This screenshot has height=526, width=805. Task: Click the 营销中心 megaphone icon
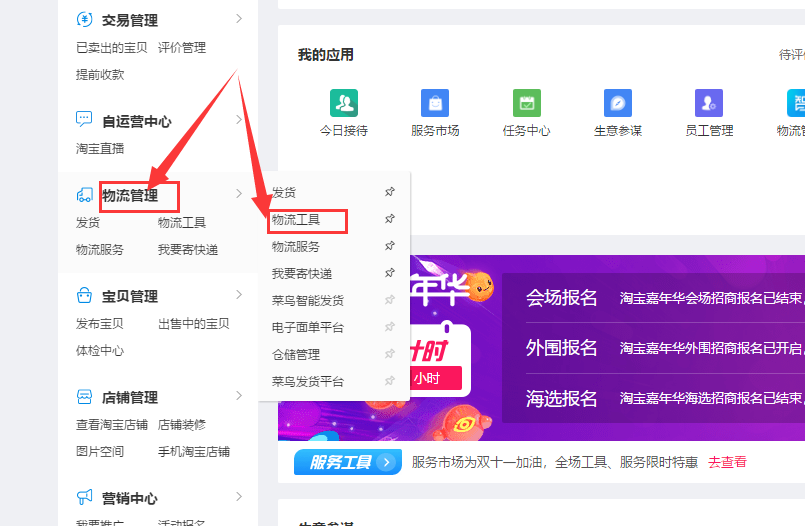84,497
